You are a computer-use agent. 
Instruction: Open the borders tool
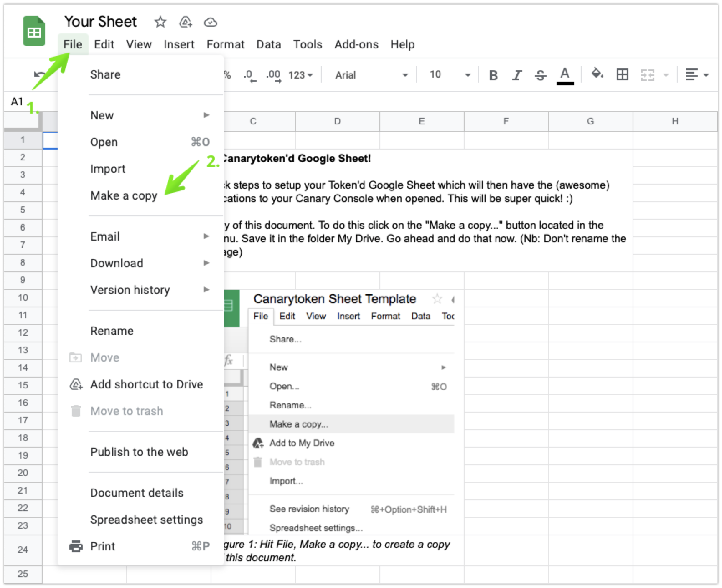pos(622,75)
